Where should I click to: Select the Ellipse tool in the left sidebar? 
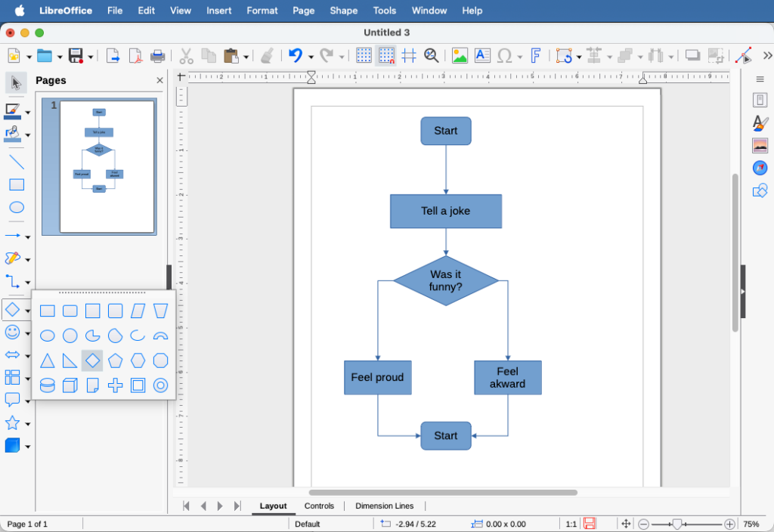16,208
